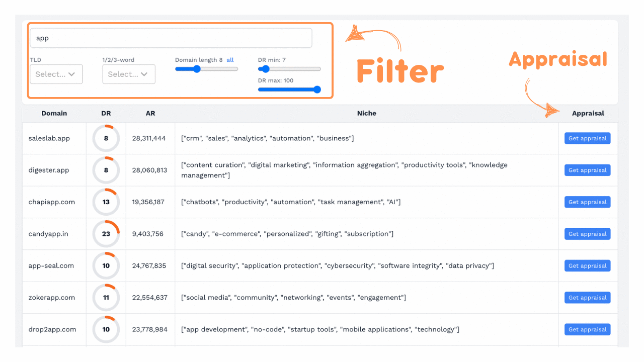The image size is (644, 362).
Task: Click the niche list starting with "social media"
Action: pyautogui.click(x=293, y=298)
